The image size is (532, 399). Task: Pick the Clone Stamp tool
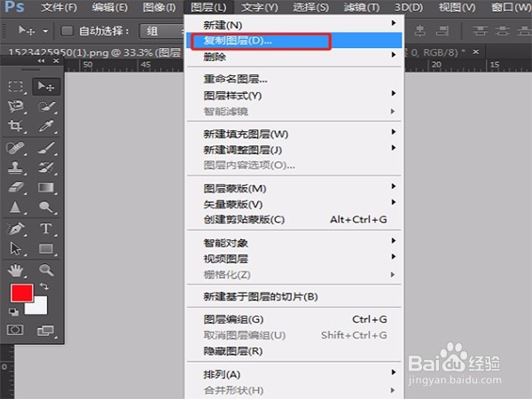coord(16,168)
